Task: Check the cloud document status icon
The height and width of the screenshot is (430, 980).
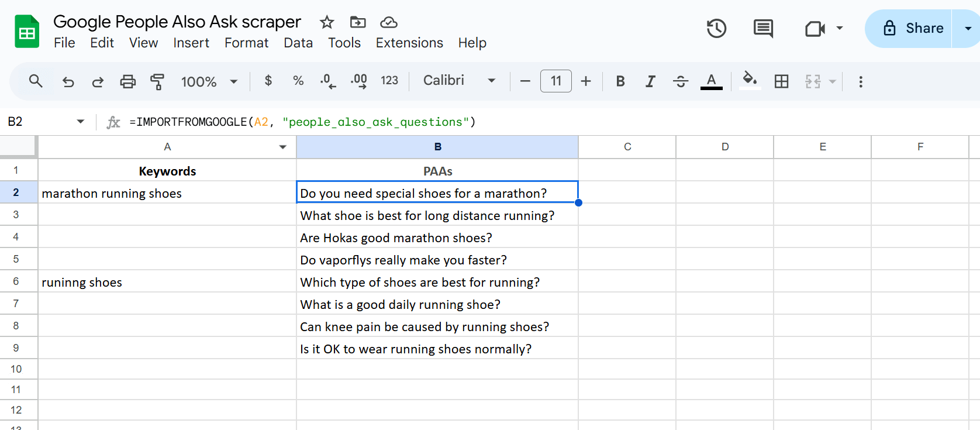Action: coord(389,22)
